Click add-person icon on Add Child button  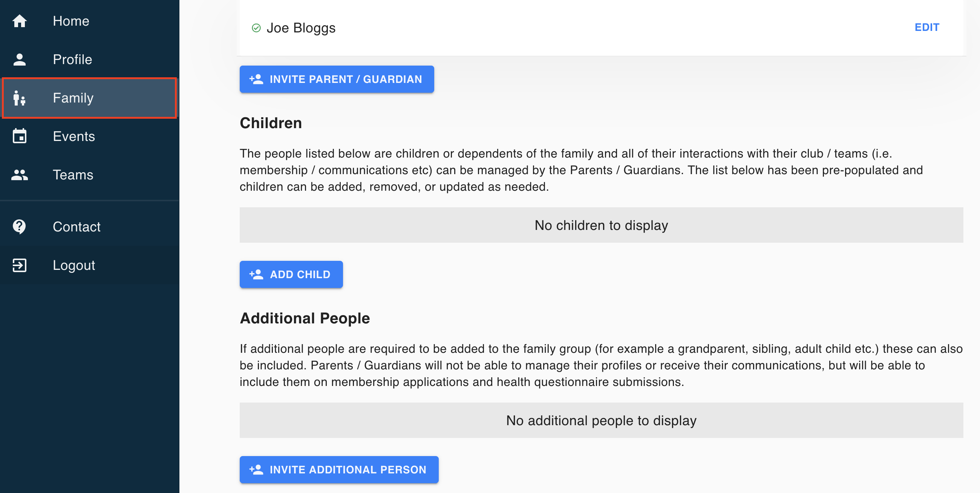(x=256, y=274)
